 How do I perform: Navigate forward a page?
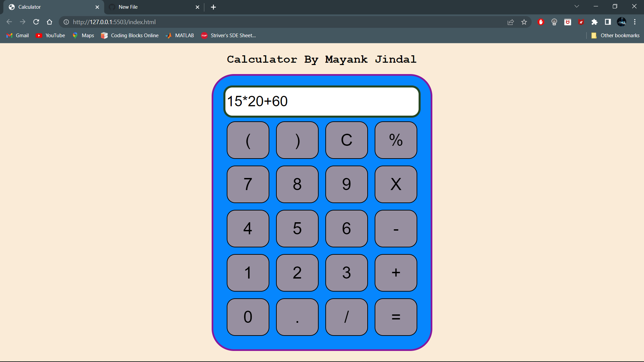(22, 22)
